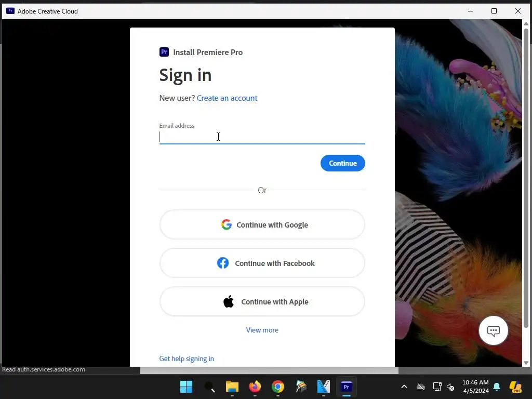Click the Google logo in Continue with Google

point(227,224)
